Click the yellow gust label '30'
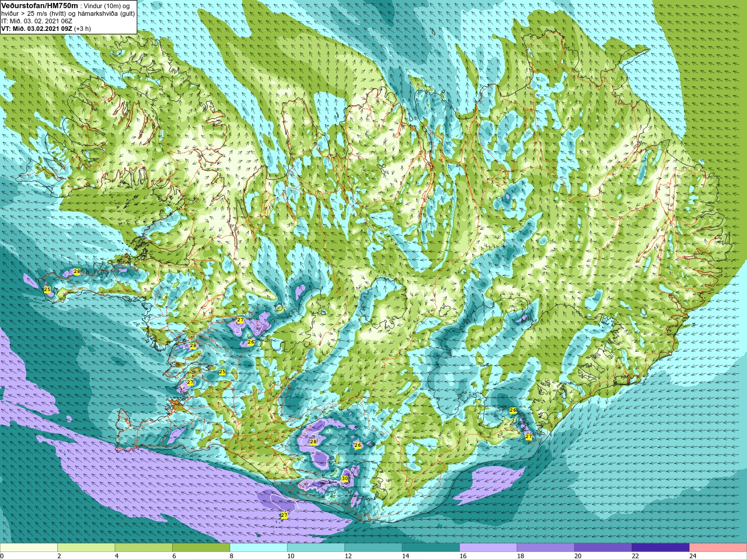 click(x=345, y=479)
